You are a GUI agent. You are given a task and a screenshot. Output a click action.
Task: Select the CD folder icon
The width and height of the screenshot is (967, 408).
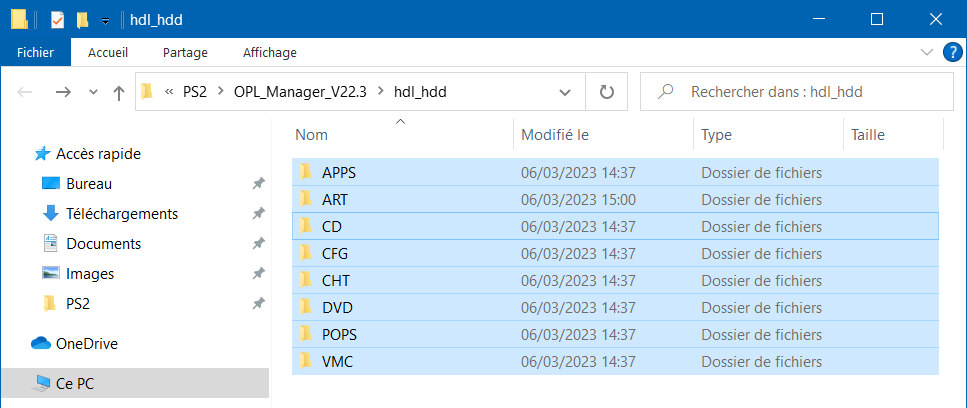[305, 226]
